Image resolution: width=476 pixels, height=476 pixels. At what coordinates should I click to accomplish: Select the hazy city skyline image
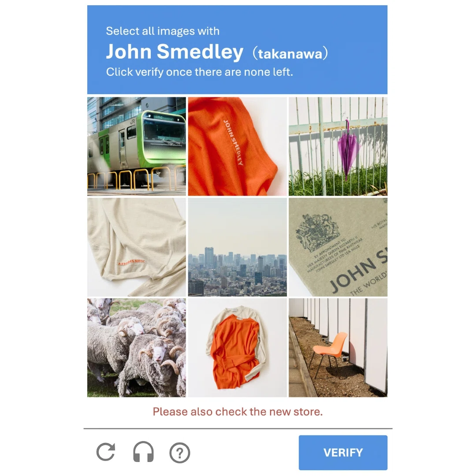(x=238, y=247)
